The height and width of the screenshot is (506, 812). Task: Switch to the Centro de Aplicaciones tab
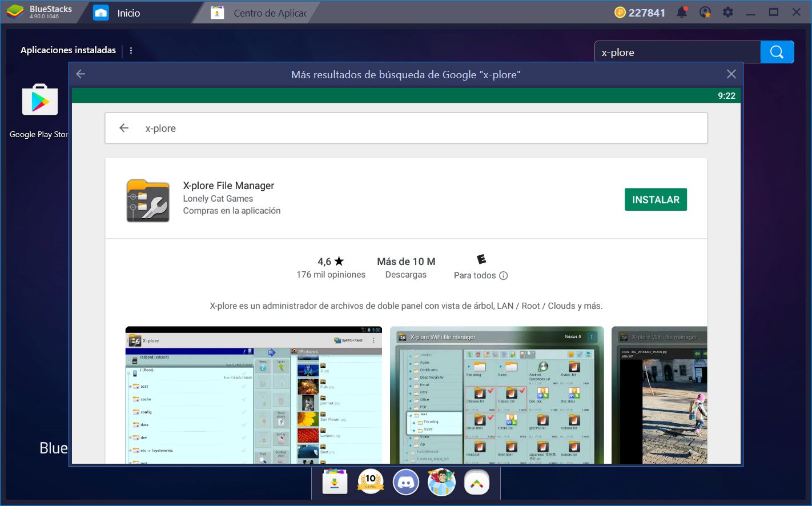pyautogui.click(x=258, y=13)
